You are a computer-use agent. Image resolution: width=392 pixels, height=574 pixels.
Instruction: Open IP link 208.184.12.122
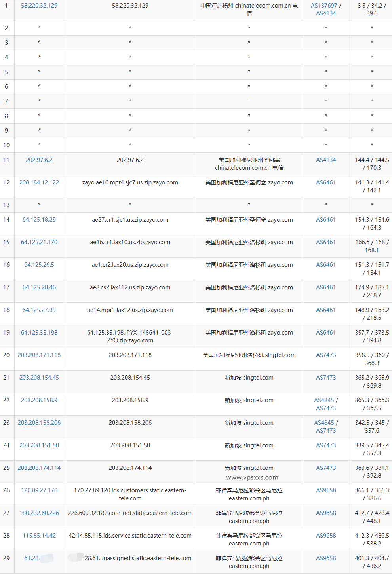39,182
